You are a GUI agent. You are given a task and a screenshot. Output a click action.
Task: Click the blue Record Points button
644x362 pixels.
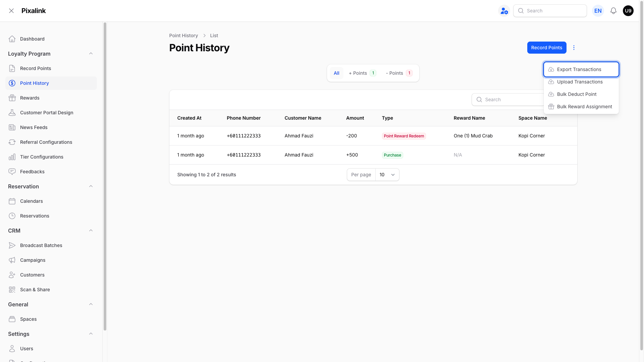(x=547, y=48)
